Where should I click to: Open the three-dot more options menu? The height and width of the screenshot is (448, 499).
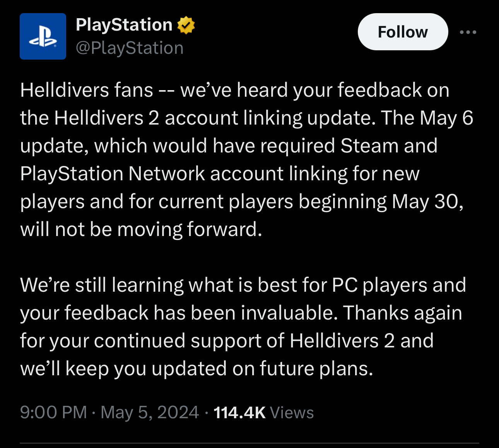click(x=468, y=32)
